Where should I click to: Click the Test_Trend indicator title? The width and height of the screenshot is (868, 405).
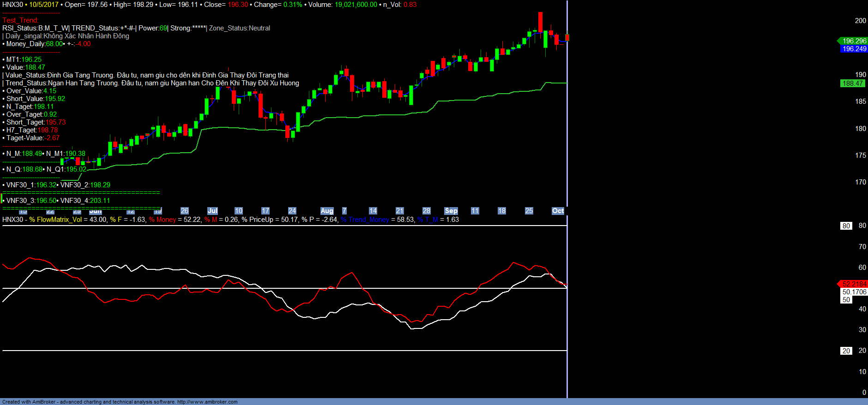20,20
